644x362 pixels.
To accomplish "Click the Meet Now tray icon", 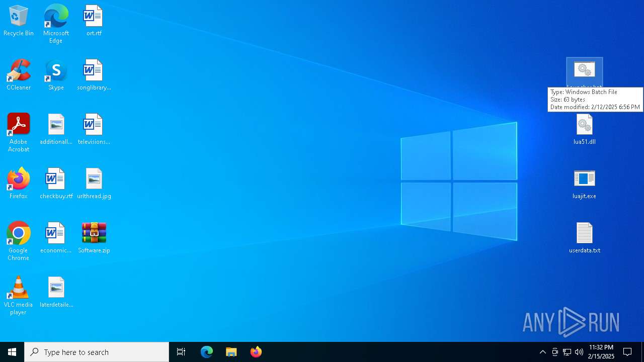I will (x=555, y=352).
